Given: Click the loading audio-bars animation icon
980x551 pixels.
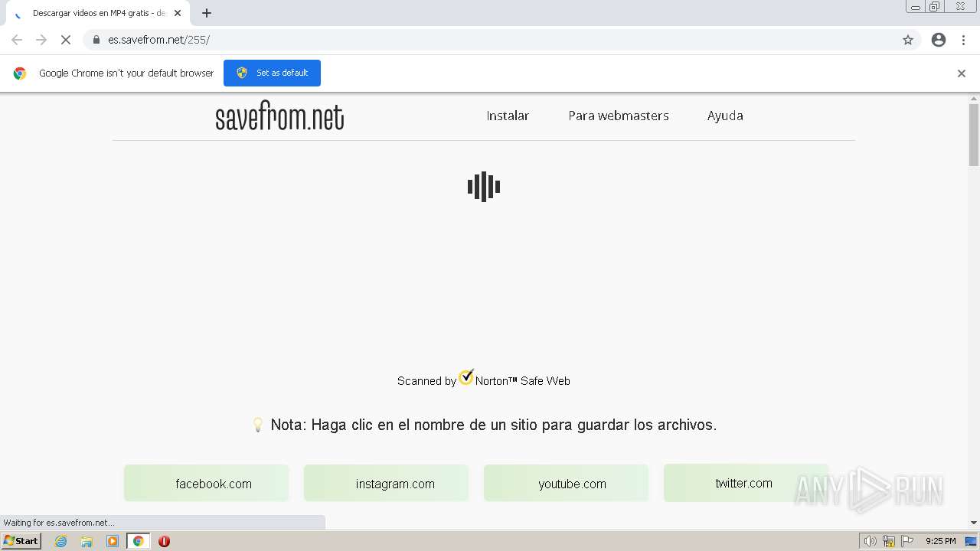Looking at the screenshot, I should 484,187.
